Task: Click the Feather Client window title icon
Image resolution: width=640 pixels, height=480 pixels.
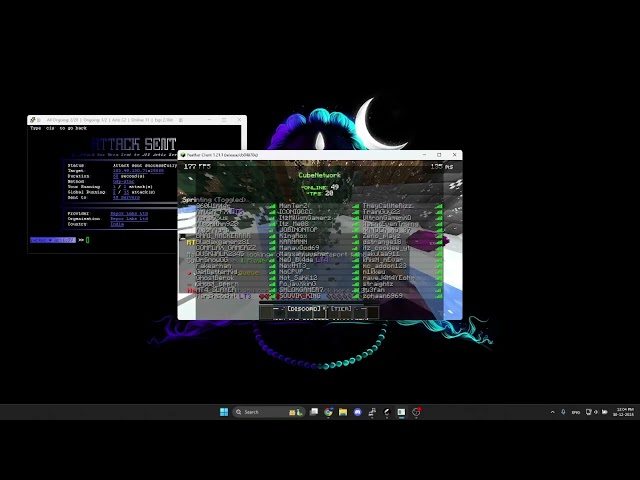Action: (183, 155)
